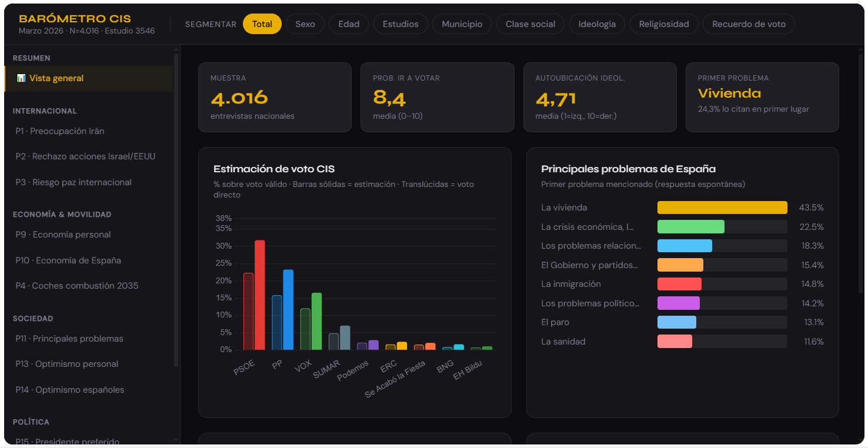Select the Total segment pill

point(262,24)
